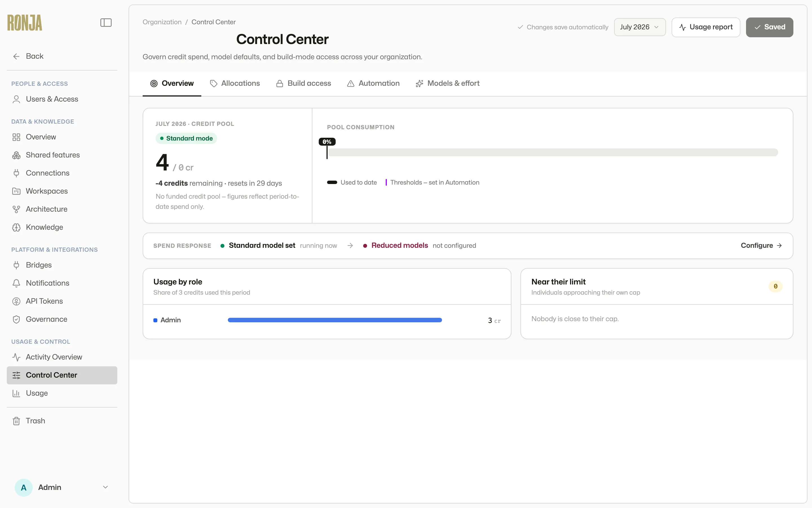Open Governance shield icon

[16, 319]
